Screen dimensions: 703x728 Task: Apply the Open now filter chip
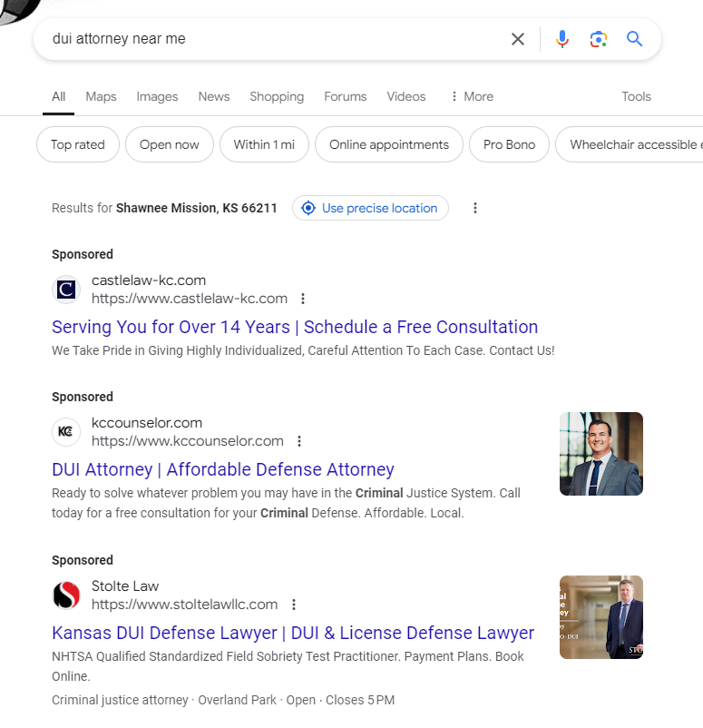[170, 144]
